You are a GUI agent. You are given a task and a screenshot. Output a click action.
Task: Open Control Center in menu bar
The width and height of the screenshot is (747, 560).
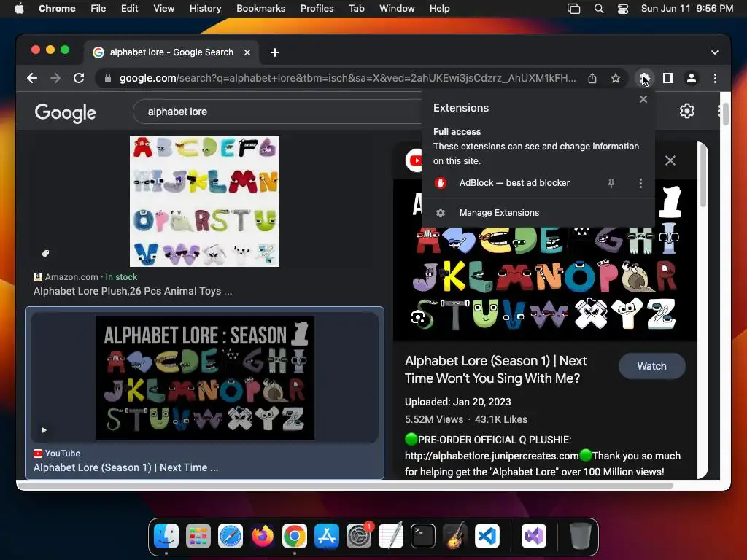click(623, 9)
